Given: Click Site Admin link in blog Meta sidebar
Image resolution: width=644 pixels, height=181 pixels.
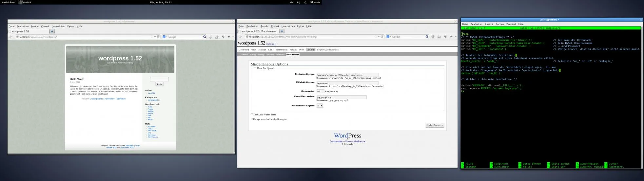Looking at the screenshot, I should pyautogui.click(x=151, y=126).
